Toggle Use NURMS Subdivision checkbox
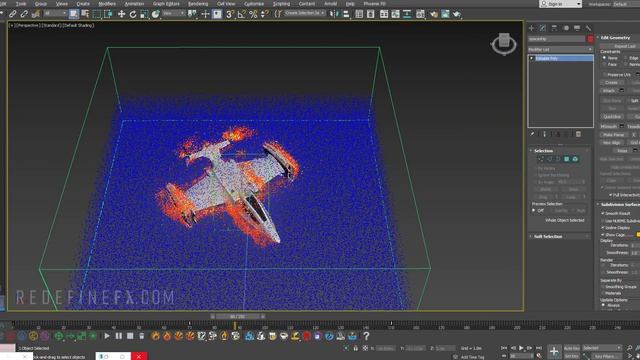 point(603,221)
